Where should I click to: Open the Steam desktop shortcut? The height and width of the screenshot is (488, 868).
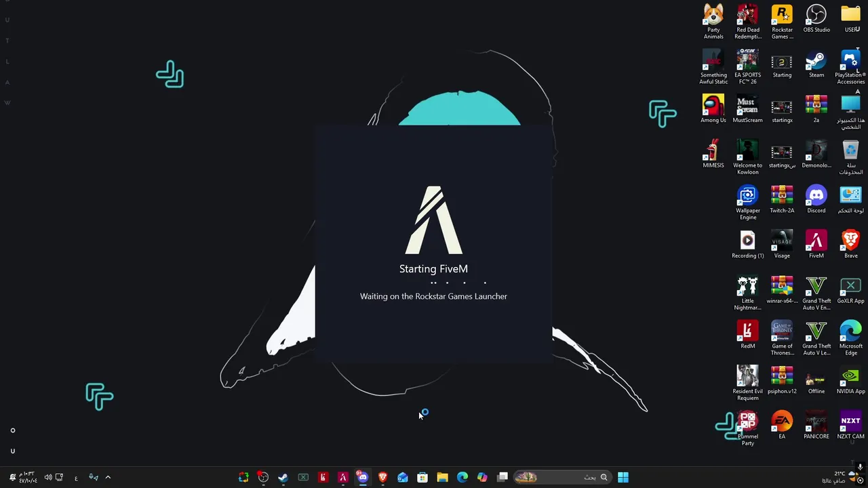tap(816, 64)
